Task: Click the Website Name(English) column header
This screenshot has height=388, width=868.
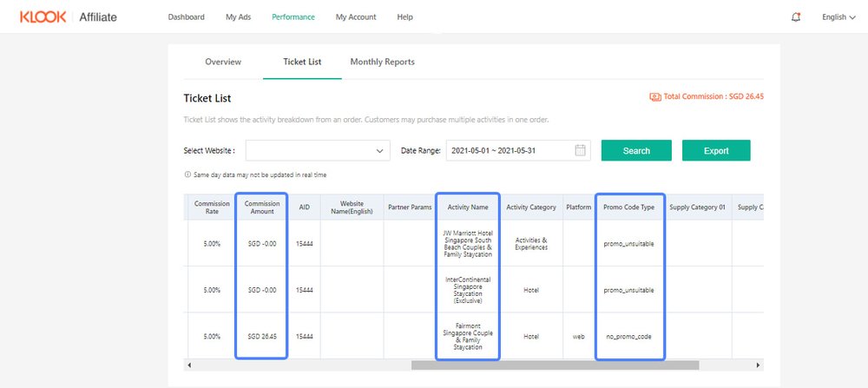Action: tap(352, 207)
